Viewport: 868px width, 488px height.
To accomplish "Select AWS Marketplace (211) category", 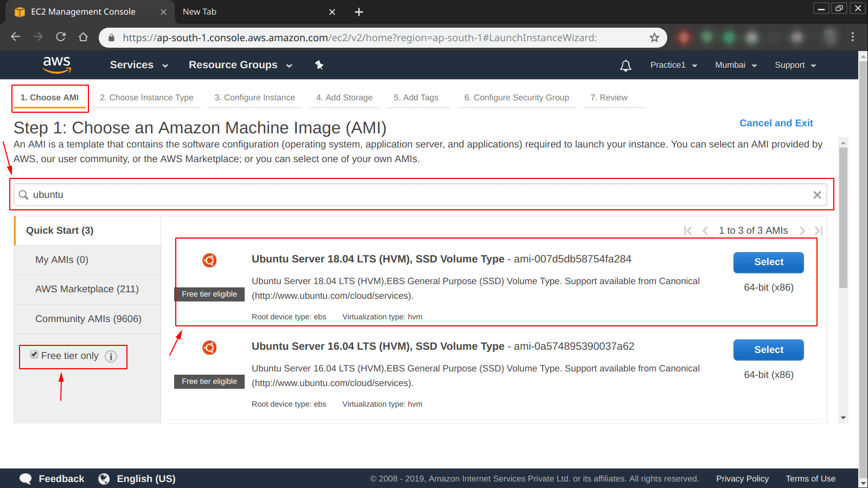I will [x=87, y=290].
